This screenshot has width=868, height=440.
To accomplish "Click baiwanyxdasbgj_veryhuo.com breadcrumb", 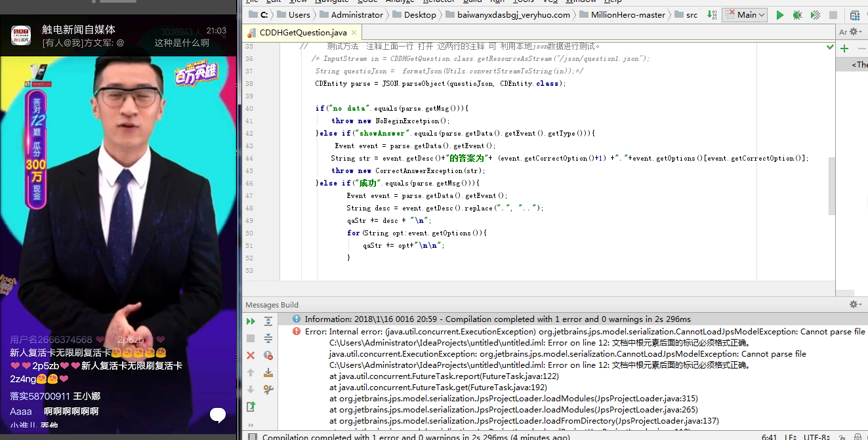I will tap(508, 14).
